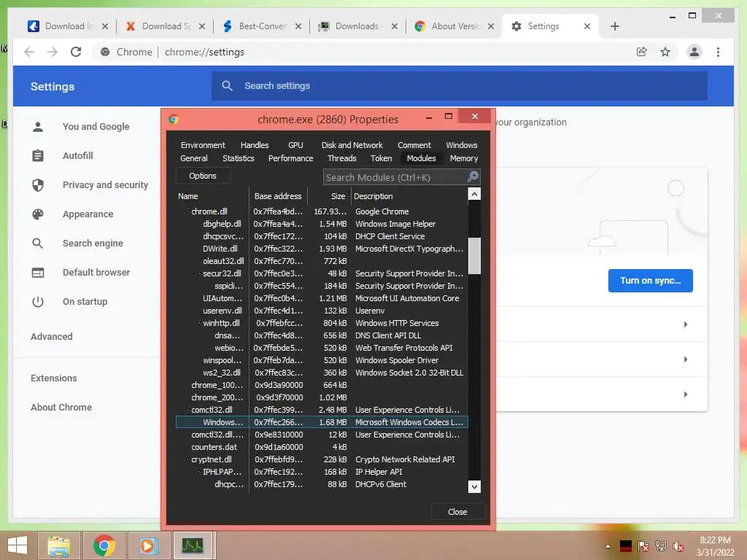747x560 pixels.
Task: Sort modules by Size column
Action: click(x=329, y=196)
